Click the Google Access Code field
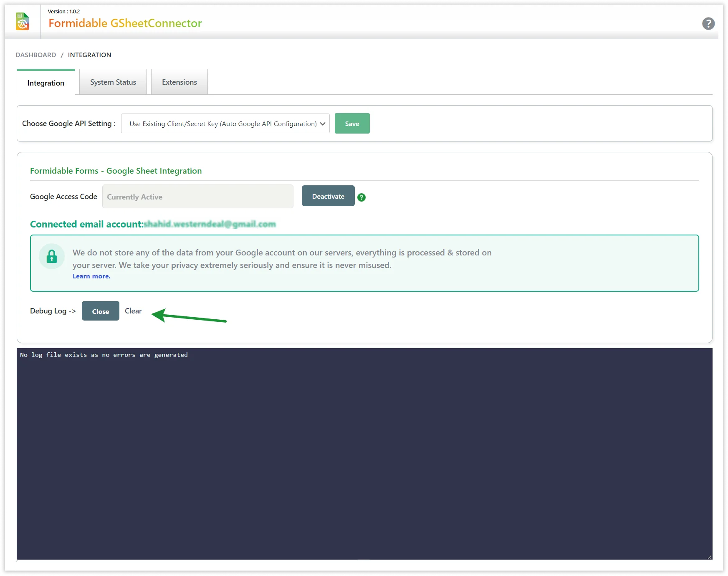The width and height of the screenshot is (728, 576). pyautogui.click(x=198, y=197)
